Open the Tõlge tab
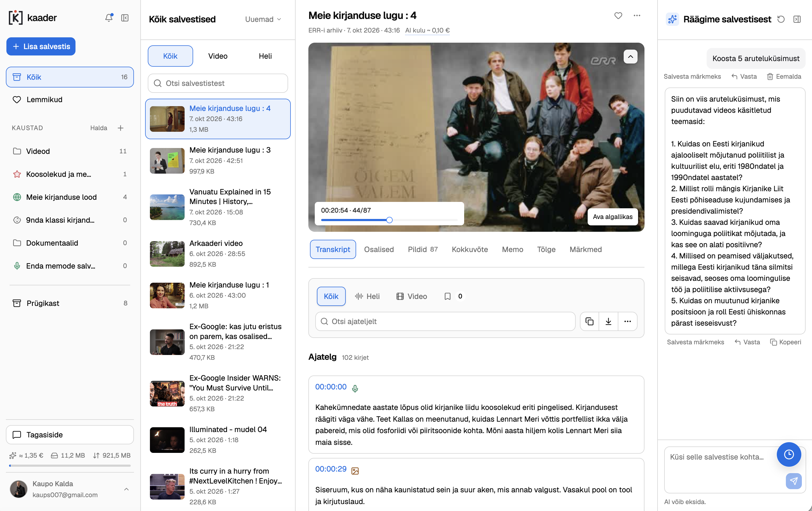The image size is (812, 511). click(x=546, y=249)
